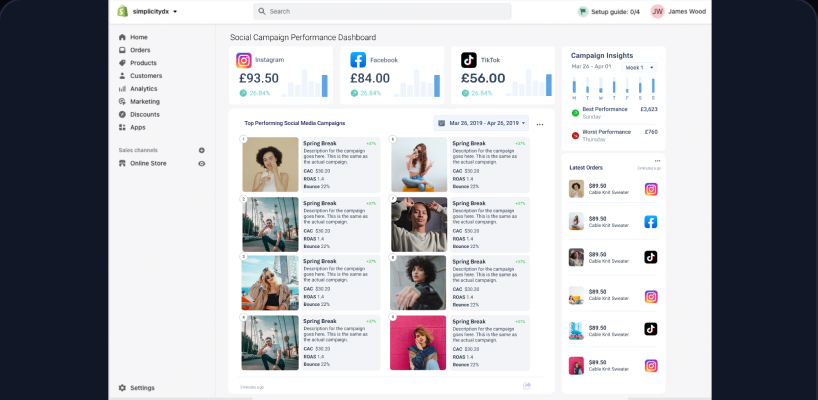Image resolution: width=818 pixels, height=400 pixels.
Task: Click the Mar 26 - Apr 01 date text
Action: (x=592, y=67)
